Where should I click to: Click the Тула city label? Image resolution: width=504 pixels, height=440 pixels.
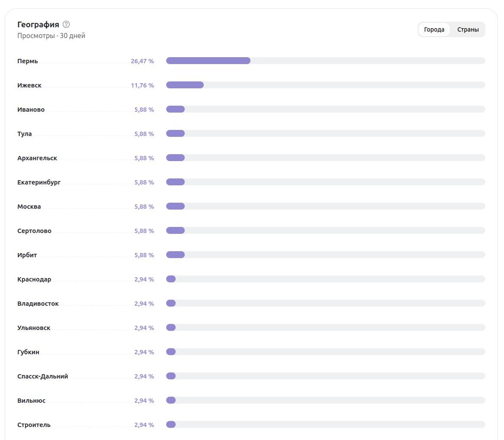[x=24, y=134]
